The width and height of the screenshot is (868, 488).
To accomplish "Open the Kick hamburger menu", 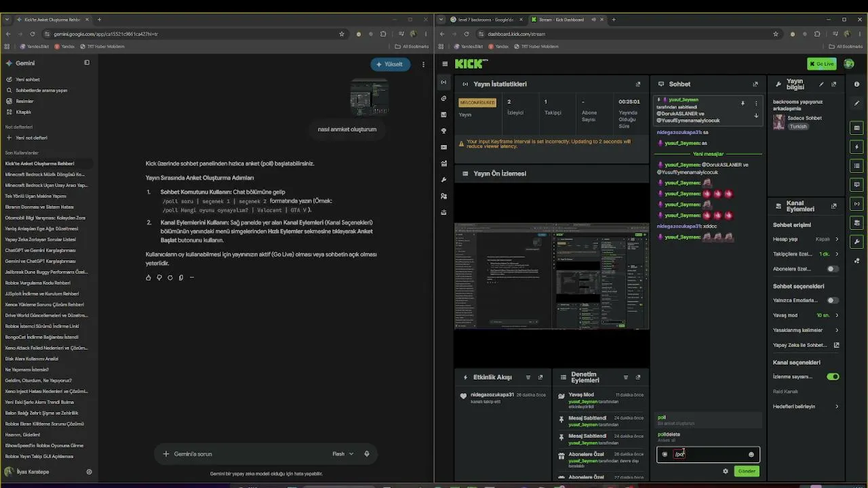I will point(445,64).
